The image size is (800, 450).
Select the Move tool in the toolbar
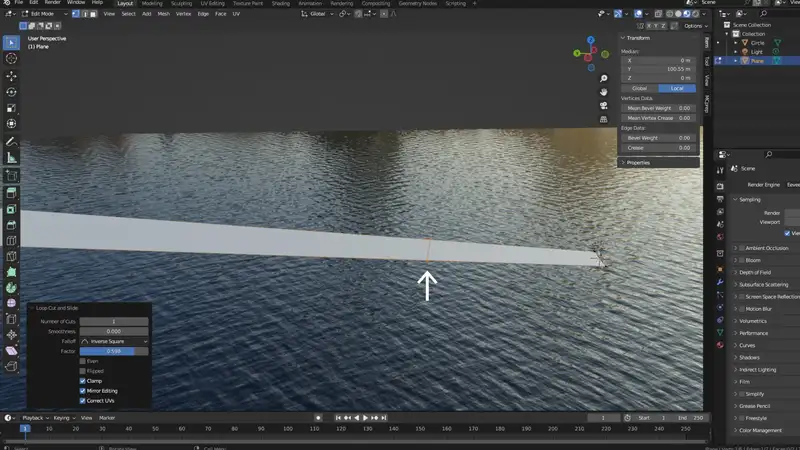tap(11, 76)
